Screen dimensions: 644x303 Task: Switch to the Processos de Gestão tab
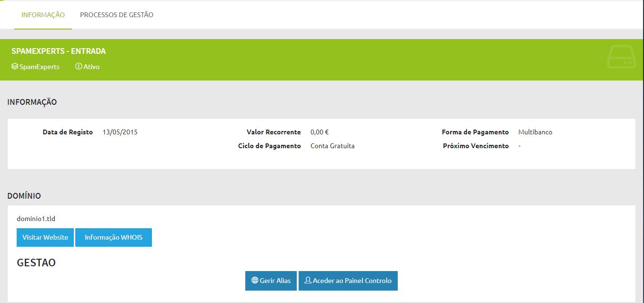(x=116, y=15)
